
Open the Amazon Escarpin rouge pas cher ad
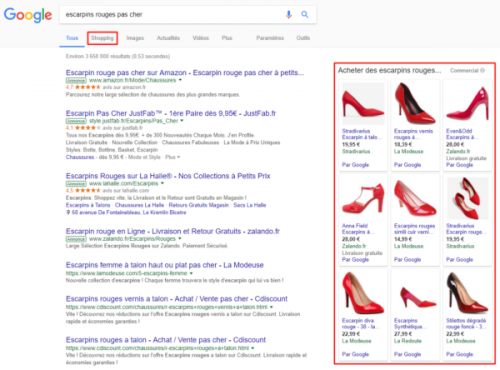185,73
